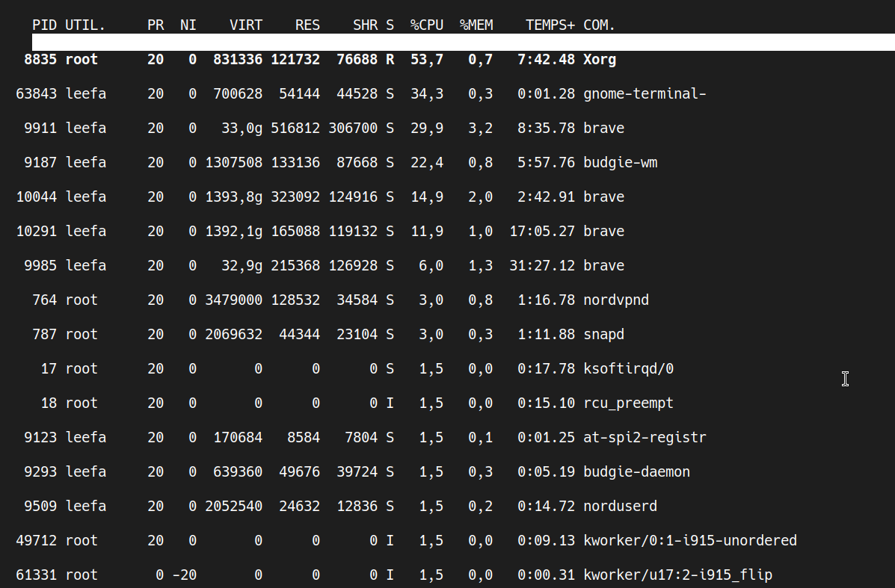Click the 17:05.27 time value
Viewport: 895px width, 588px height.
(x=542, y=231)
